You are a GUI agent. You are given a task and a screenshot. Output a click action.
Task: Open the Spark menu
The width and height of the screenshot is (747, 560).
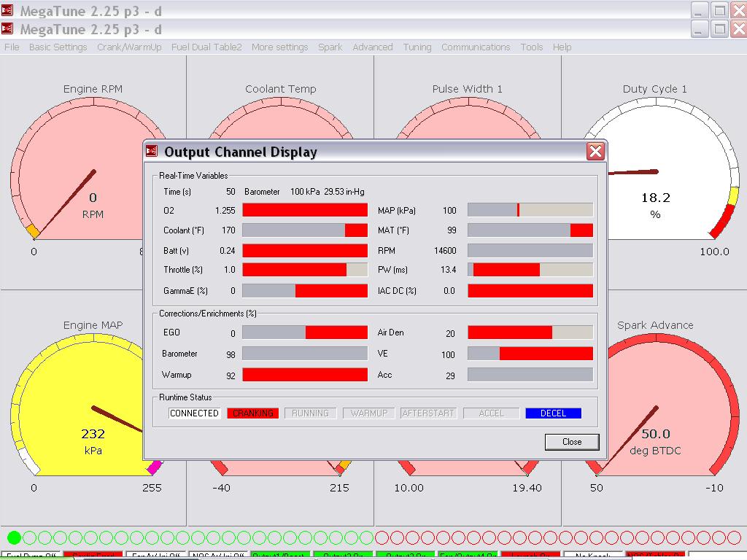[330, 47]
